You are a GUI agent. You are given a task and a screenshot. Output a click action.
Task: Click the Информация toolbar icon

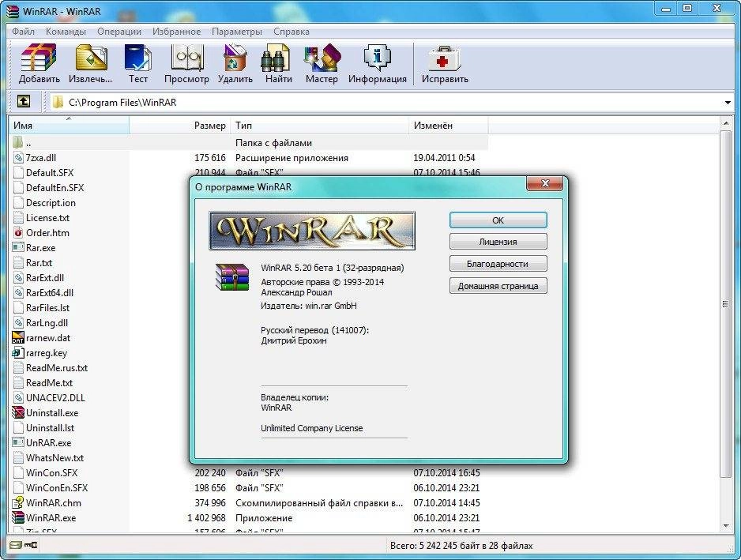[x=377, y=58]
